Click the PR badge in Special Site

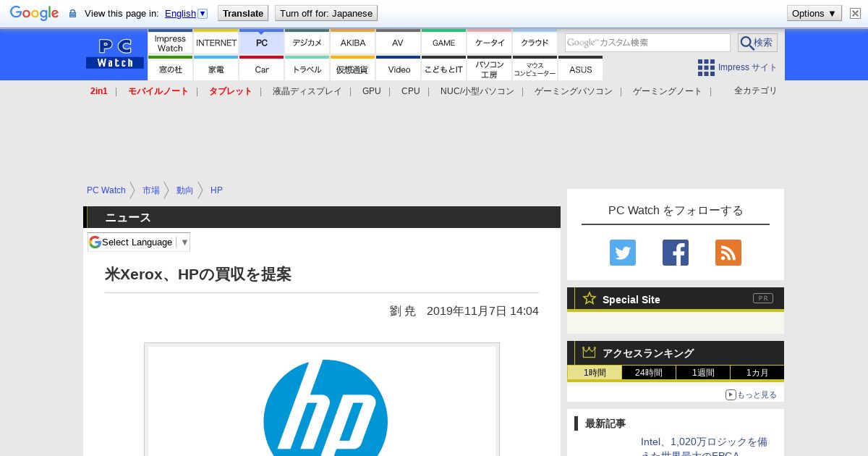pyautogui.click(x=763, y=298)
